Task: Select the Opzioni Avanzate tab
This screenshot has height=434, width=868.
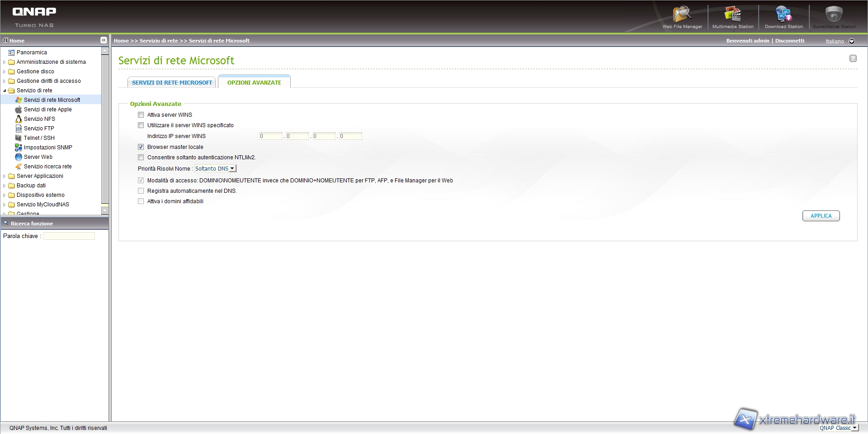Action: (254, 82)
